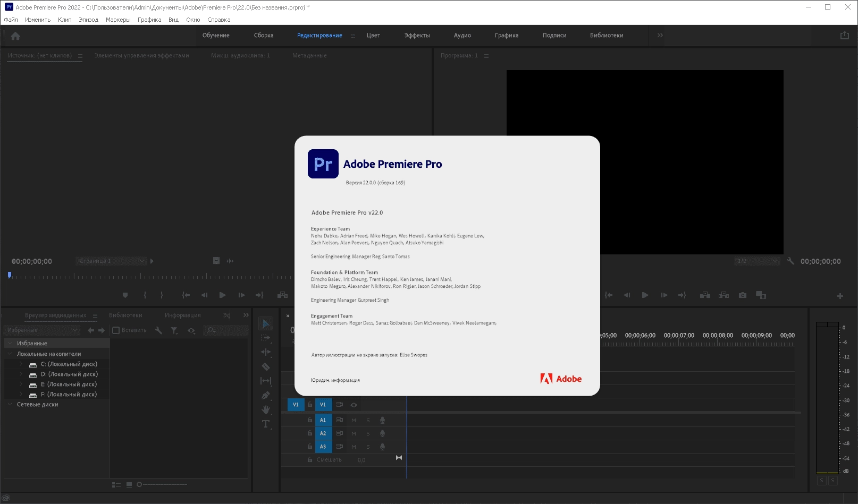Click the Юридич. информация link

click(335, 380)
